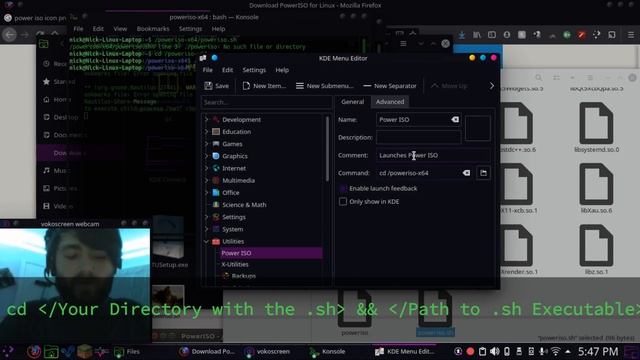Toggle Firefox sidebar icon
640x360 pixels.
coord(492,35)
